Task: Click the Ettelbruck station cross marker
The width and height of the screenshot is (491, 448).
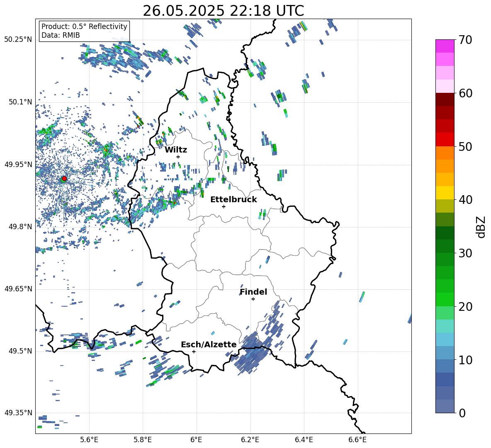Action: (224, 206)
